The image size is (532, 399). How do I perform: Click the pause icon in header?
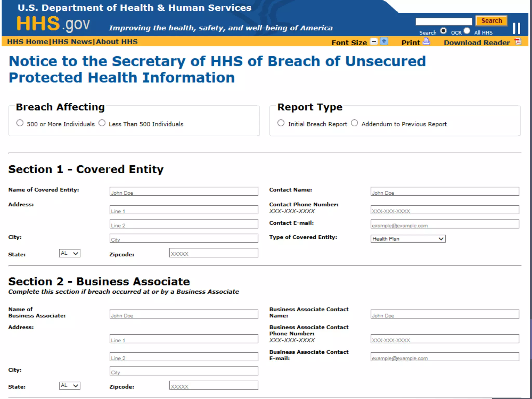[x=516, y=28]
